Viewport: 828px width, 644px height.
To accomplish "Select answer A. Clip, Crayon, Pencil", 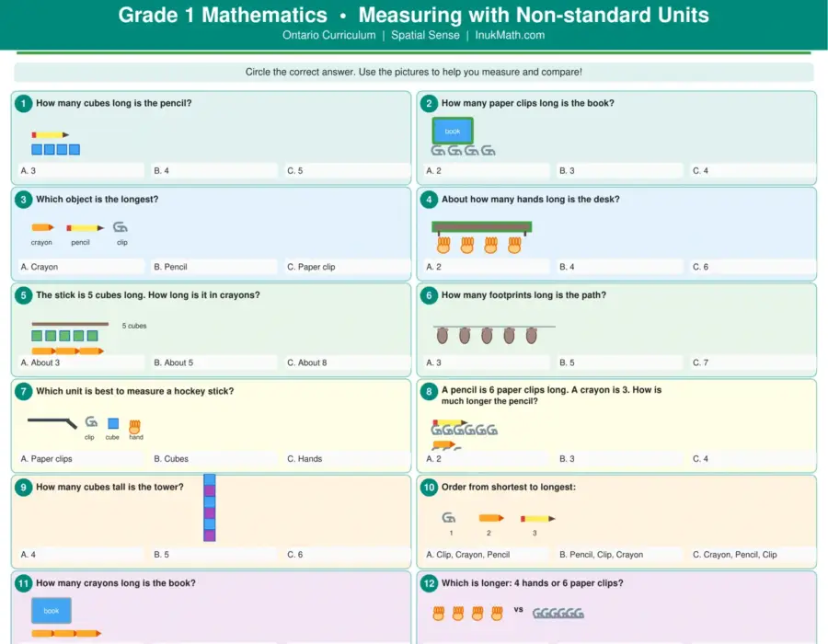I will tap(486, 554).
